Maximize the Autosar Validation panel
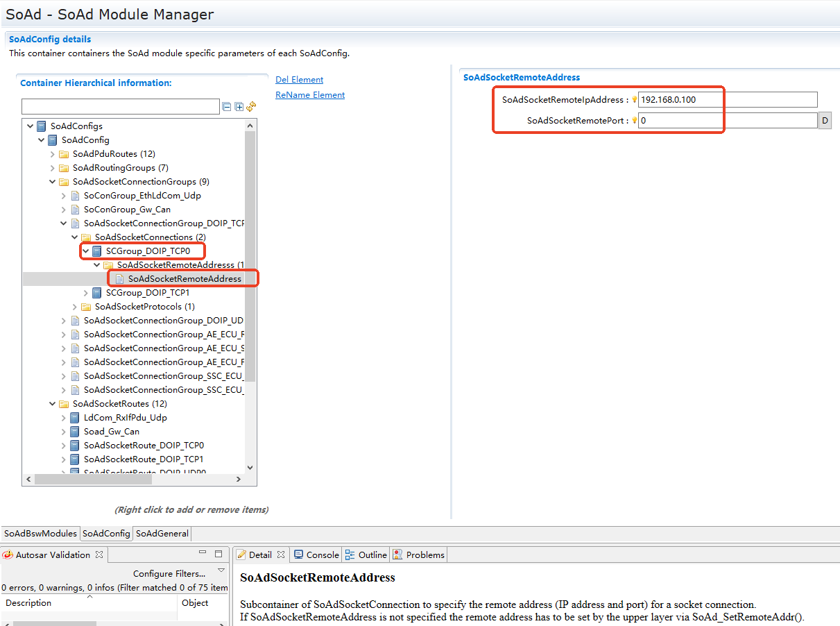 [218, 554]
